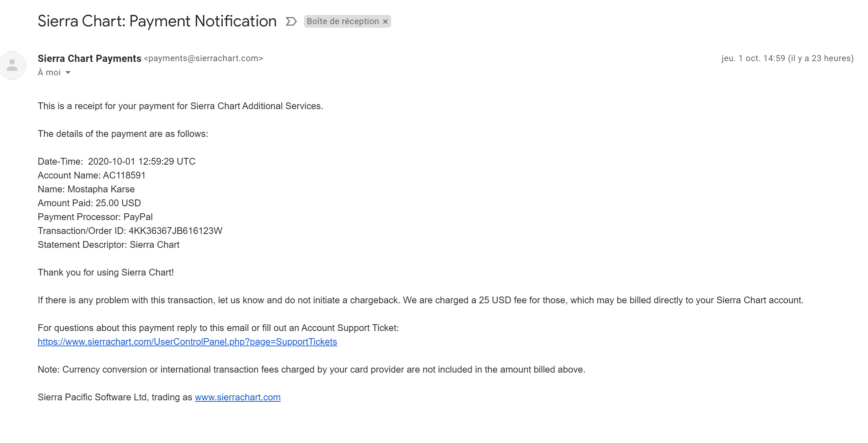Viewport: 868px width, 443px height.
Task: Visit the www.sierrachart.com link
Action: pyautogui.click(x=238, y=397)
